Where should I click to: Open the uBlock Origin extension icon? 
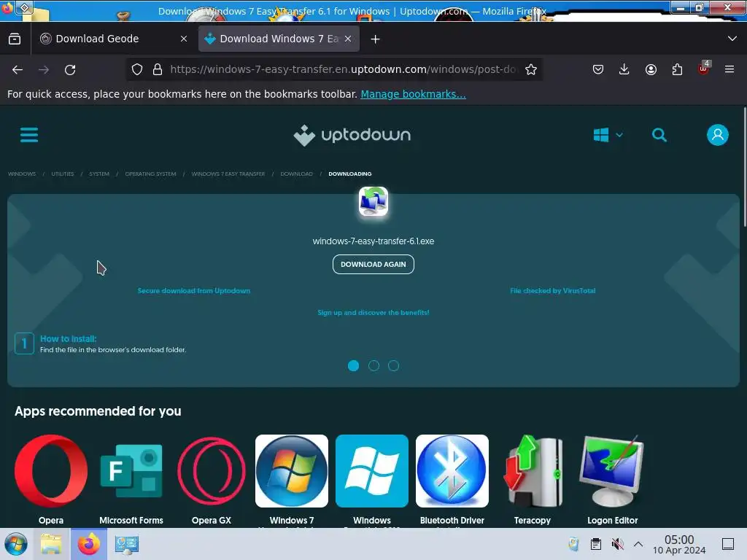tap(704, 69)
